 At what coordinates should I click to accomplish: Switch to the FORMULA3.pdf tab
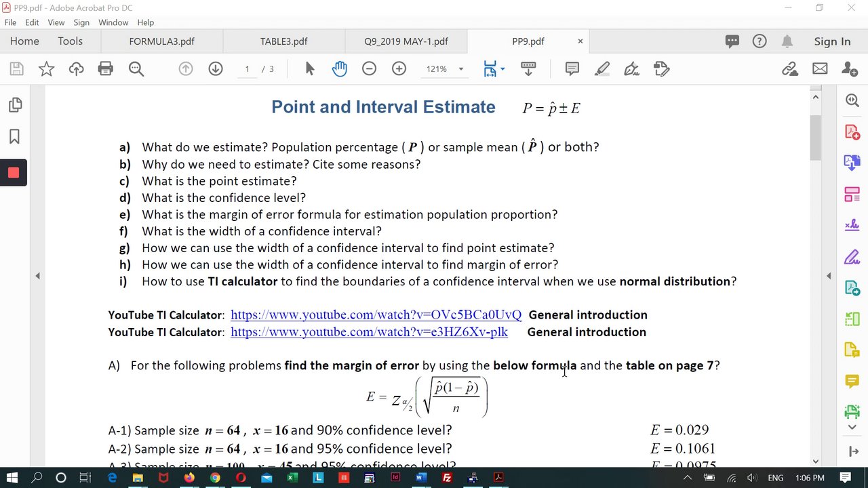[x=161, y=41]
